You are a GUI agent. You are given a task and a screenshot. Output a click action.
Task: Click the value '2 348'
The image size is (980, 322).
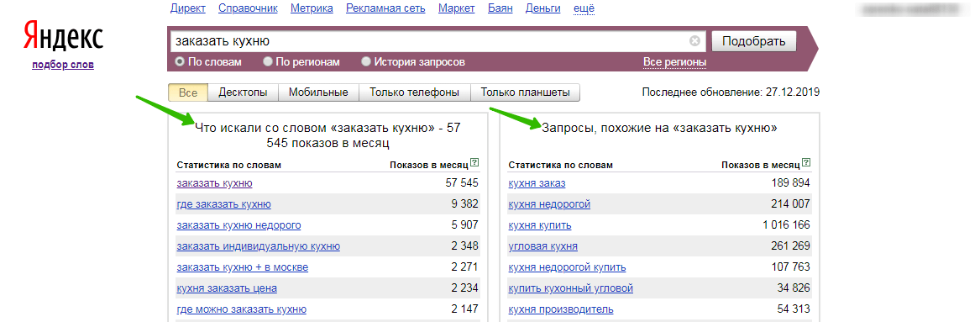coord(465,246)
